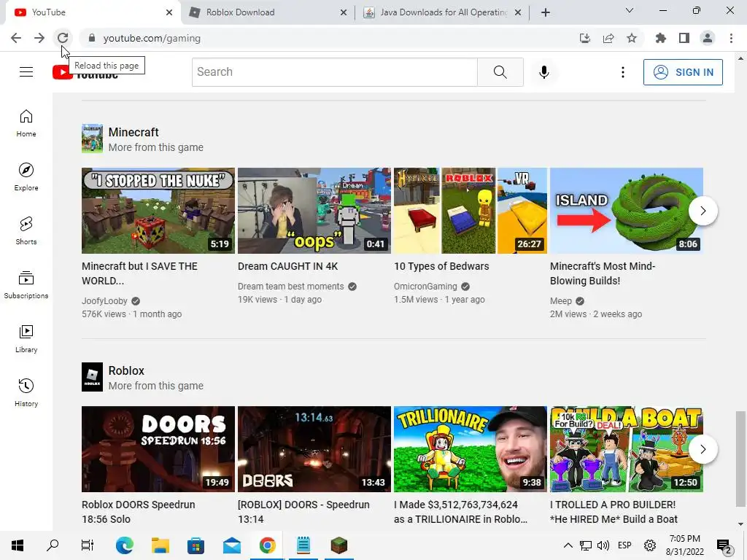Open Dream team best moments channel
Screen dimensions: 747x560
coord(290,286)
